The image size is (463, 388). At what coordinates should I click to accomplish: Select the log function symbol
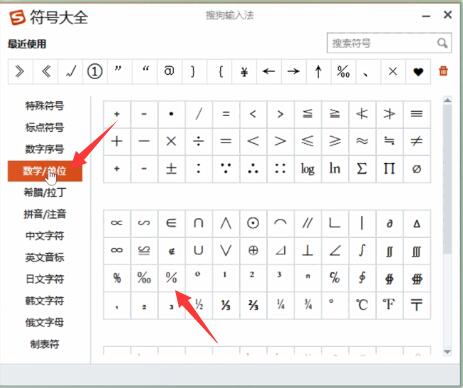(308, 169)
